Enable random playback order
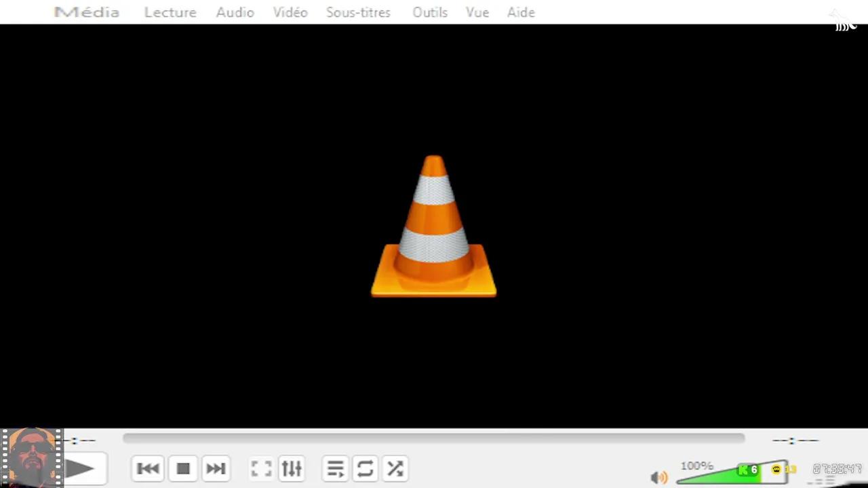 (395, 468)
